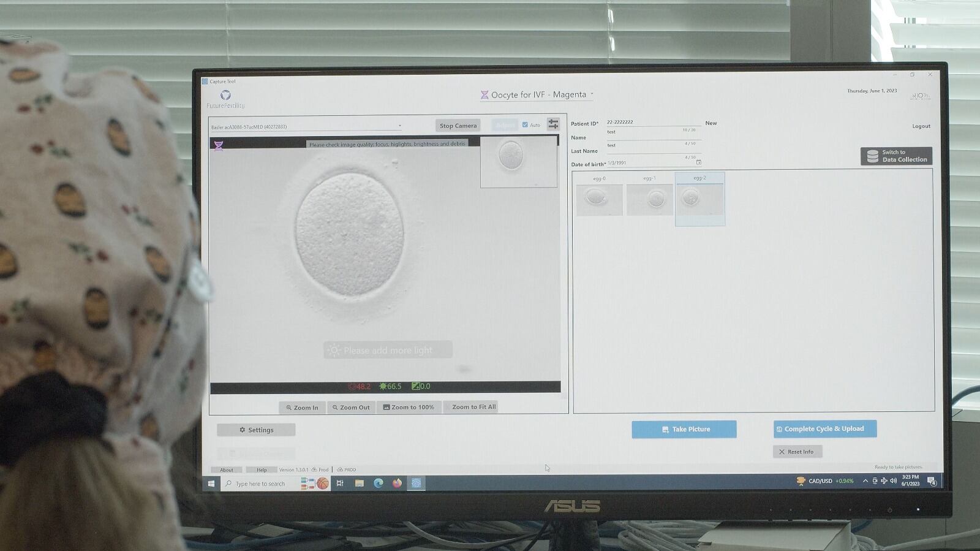Image resolution: width=980 pixels, height=551 pixels.
Task: Expand the Basler camera selection dropdown
Action: 399,126
